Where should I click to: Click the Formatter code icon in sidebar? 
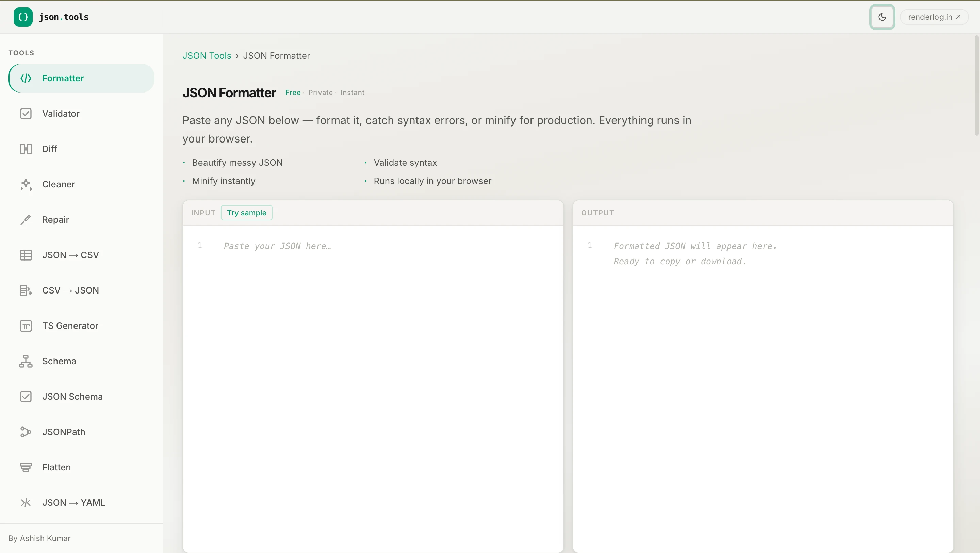(x=26, y=78)
